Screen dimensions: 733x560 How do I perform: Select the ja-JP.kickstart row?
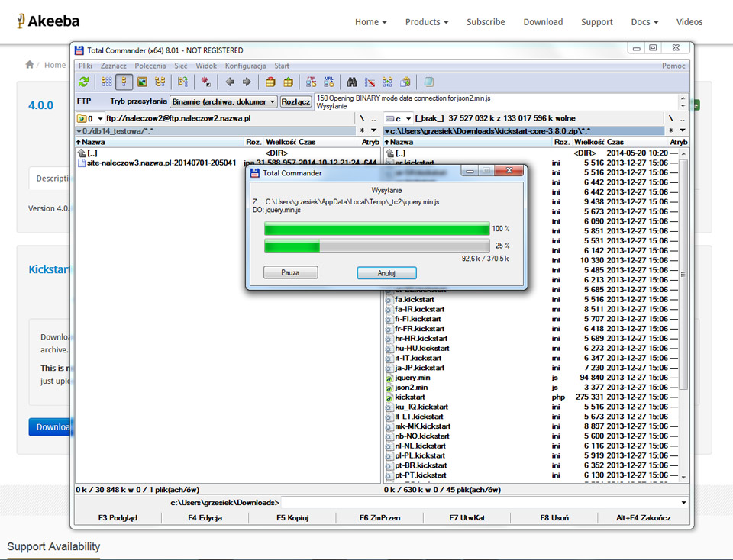[531, 368]
